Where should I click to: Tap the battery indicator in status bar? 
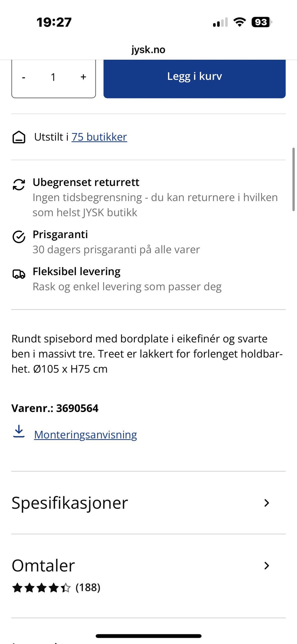[262, 22]
